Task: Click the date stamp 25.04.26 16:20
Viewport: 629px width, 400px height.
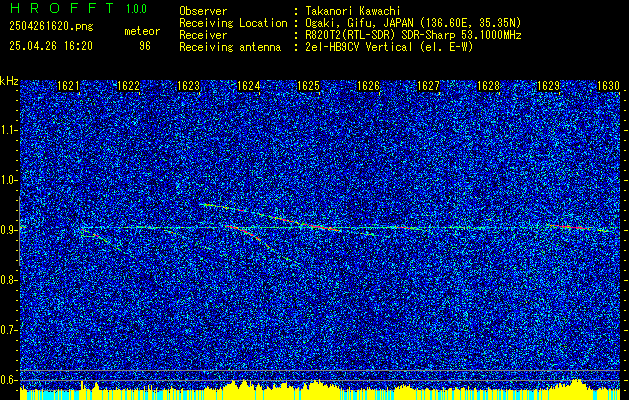Action: [51, 46]
